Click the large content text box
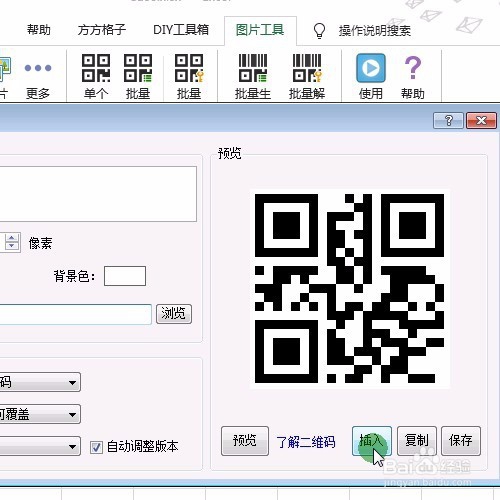The image size is (500, 500). pyautogui.click(x=98, y=194)
